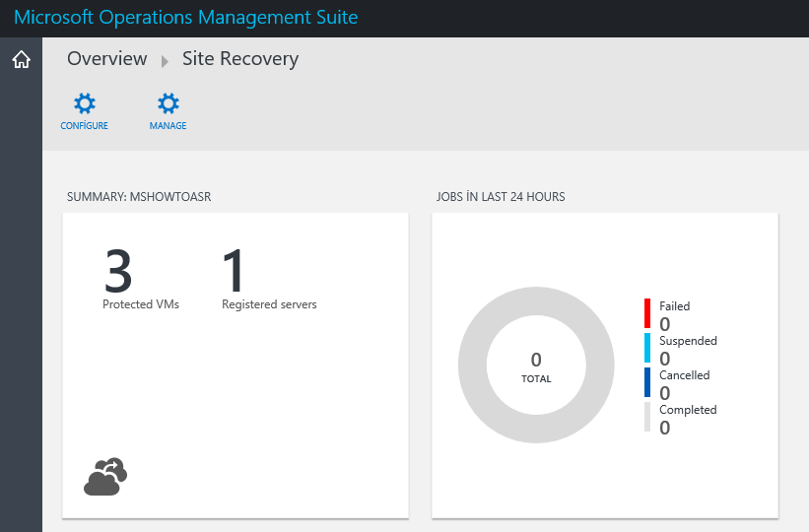Click the dark blue Cancelled legend swatch

(x=647, y=382)
